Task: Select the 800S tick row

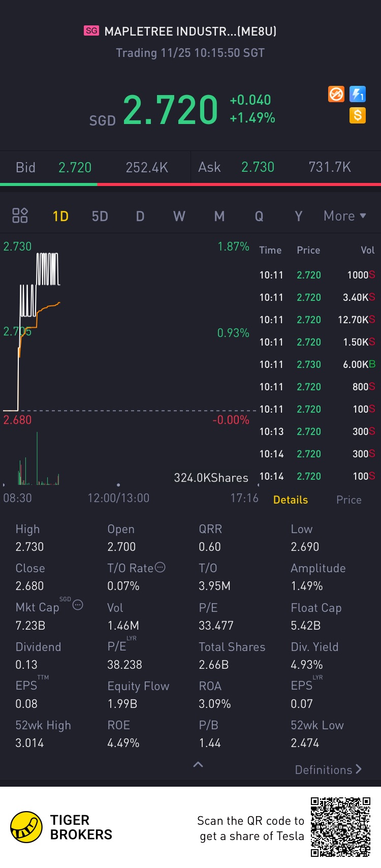Action: pos(317,387)
